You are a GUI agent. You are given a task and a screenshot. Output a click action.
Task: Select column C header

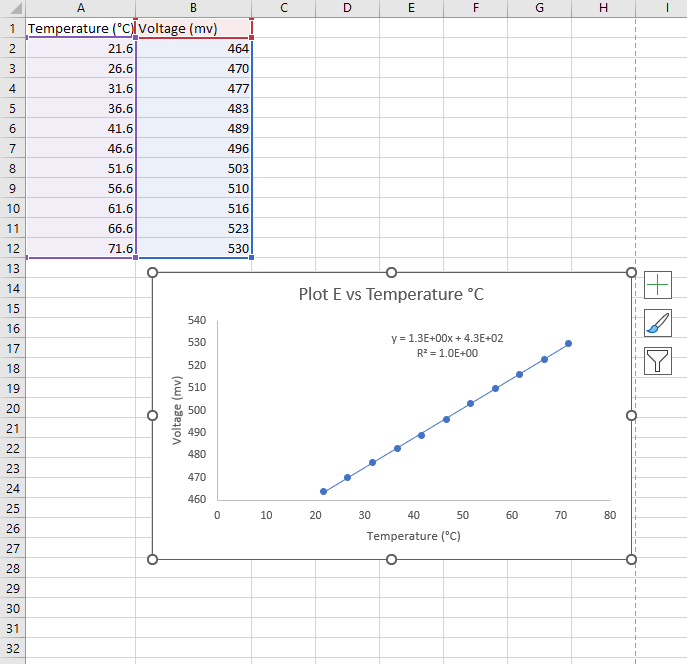click(x=283, y=8)
